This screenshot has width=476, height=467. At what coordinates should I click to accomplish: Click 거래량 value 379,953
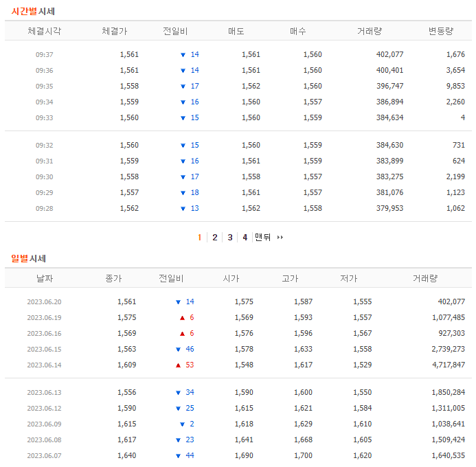coord(389,208)
